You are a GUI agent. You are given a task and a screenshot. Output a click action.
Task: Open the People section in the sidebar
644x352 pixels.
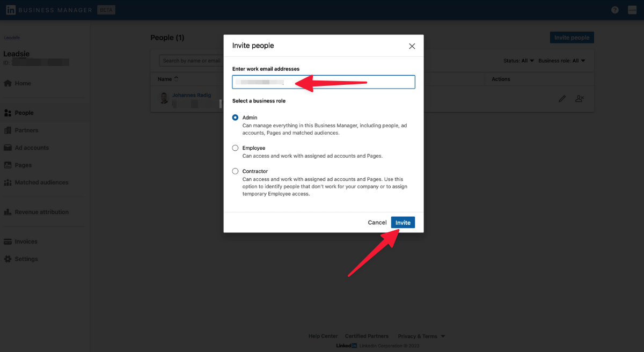click(24, 112)
